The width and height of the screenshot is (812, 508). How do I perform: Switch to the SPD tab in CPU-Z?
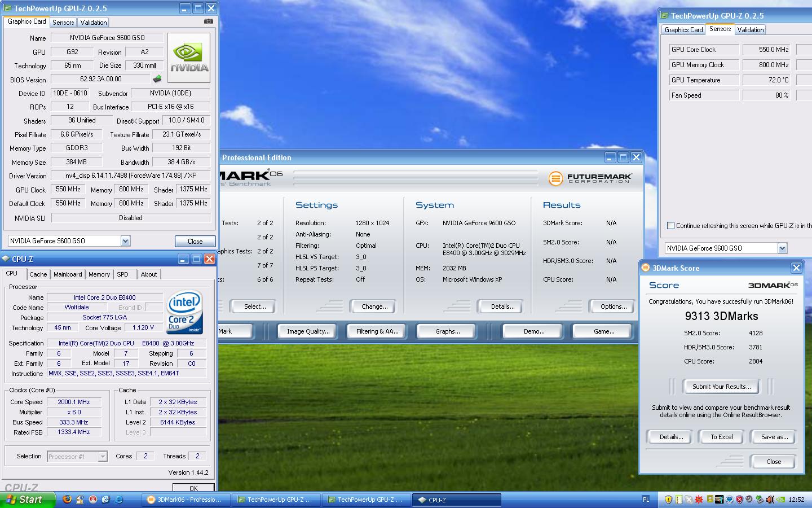(122, 274)
